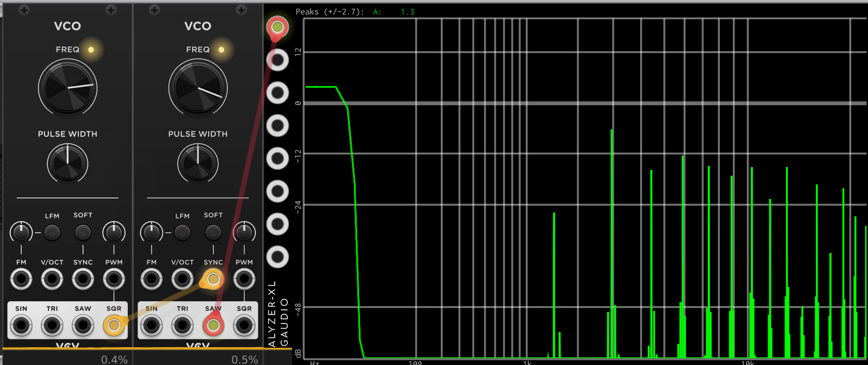Click the spectrum analyzer display
This screenshot has height=365, width=868.
point(585,188)
